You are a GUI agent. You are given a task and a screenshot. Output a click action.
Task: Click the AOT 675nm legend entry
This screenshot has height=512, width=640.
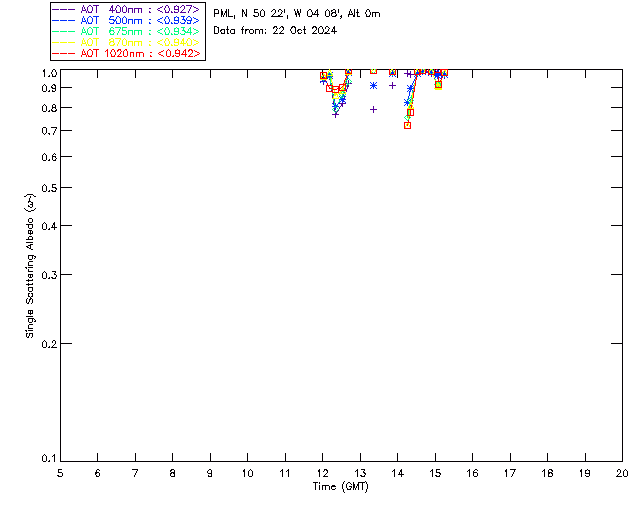[126, 31]
